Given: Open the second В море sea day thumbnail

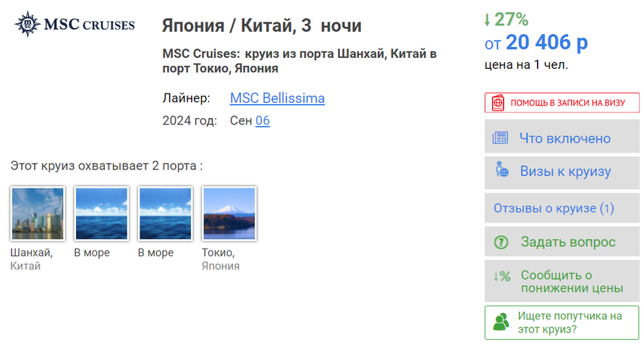Looking at the screenshot, I should click(x=166, y=214).
